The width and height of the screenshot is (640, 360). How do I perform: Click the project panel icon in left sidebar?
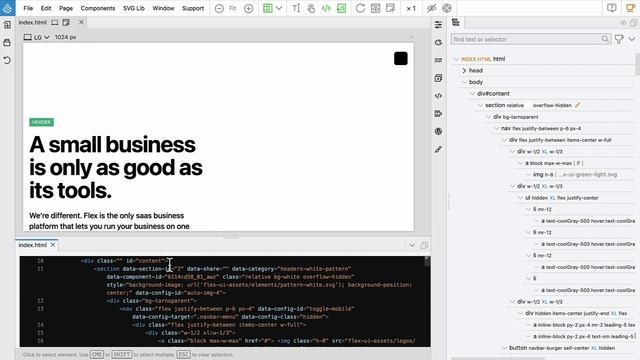point(7,24)
